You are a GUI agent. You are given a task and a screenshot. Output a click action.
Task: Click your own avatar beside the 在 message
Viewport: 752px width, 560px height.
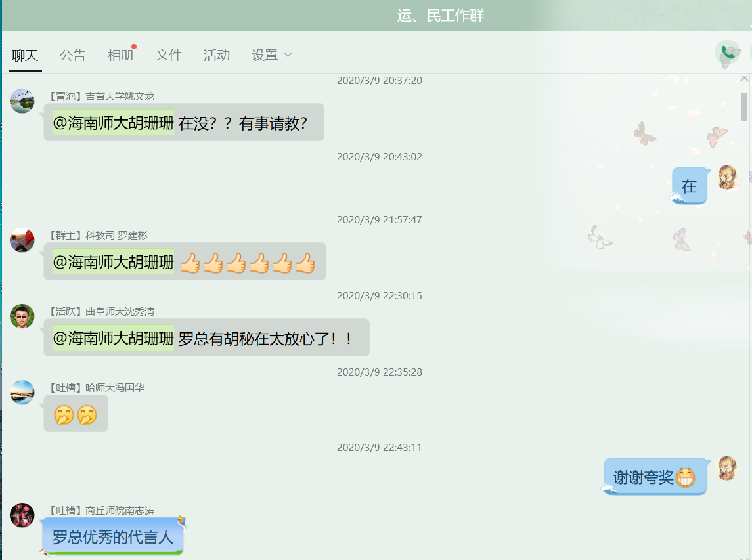point(728,178)
